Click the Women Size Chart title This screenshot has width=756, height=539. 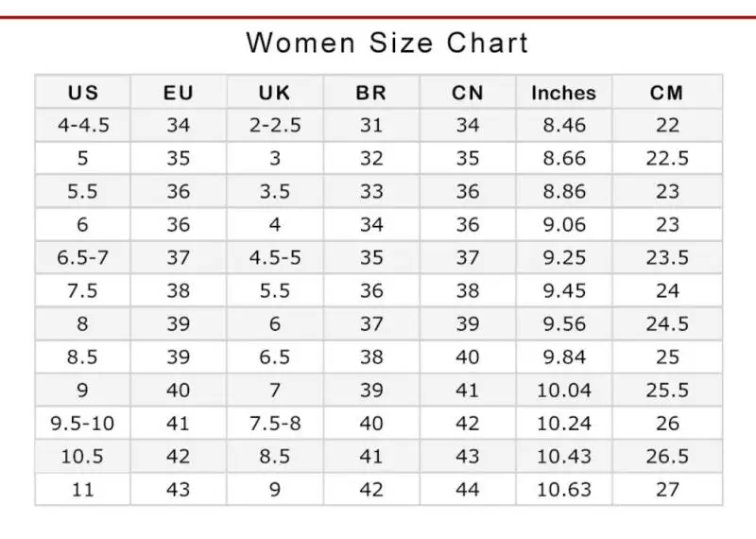[387, 43]
